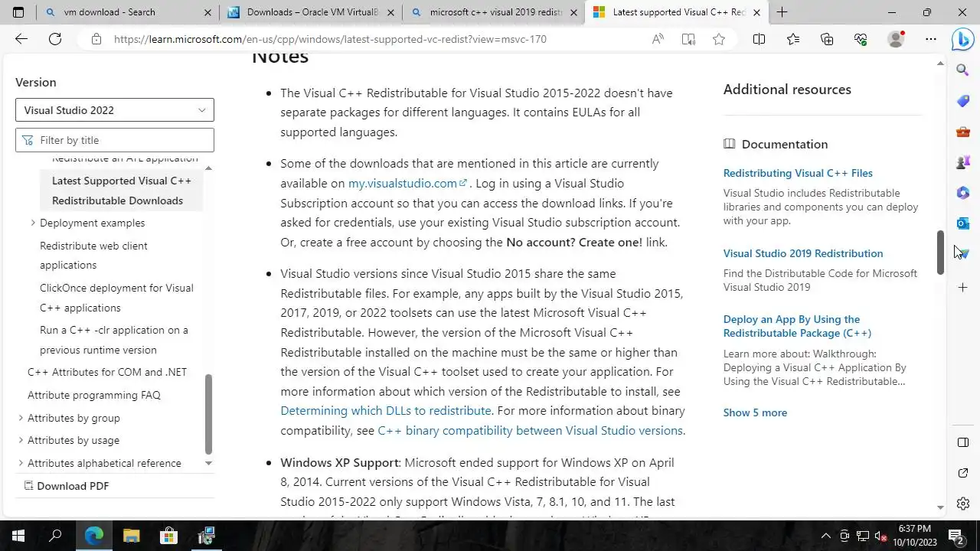
Task: Toggle split screen view icon
Action: pos(759,39)
